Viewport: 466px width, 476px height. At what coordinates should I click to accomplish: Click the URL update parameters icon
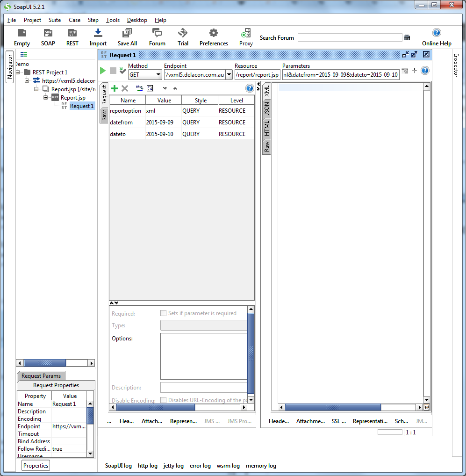(139, 88)
